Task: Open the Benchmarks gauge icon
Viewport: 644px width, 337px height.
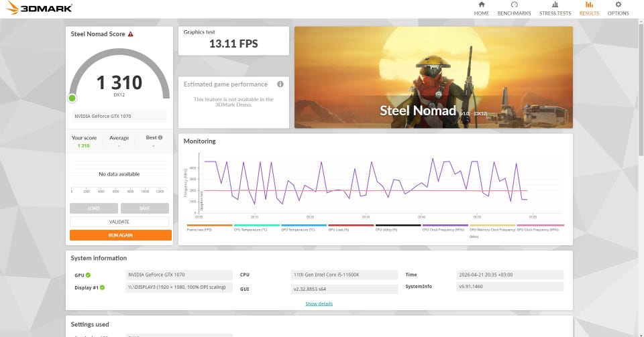Action: [x=515, y=5]
